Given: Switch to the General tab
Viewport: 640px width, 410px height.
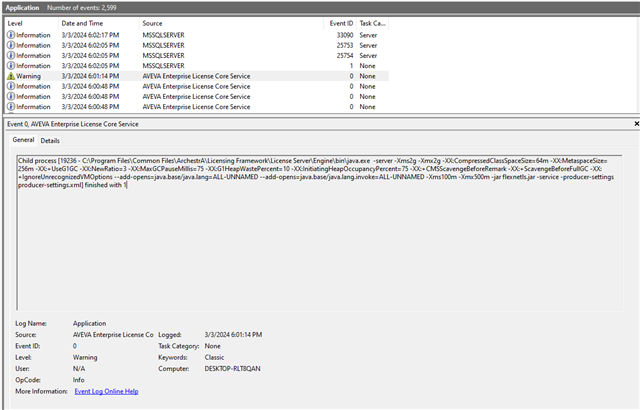Looking at the screenshot, I should pyautogui.click(x=23, y=140).
